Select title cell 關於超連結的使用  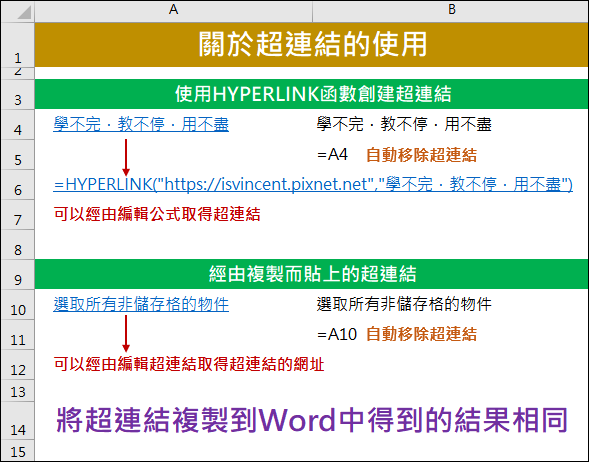tap(312, 44)
